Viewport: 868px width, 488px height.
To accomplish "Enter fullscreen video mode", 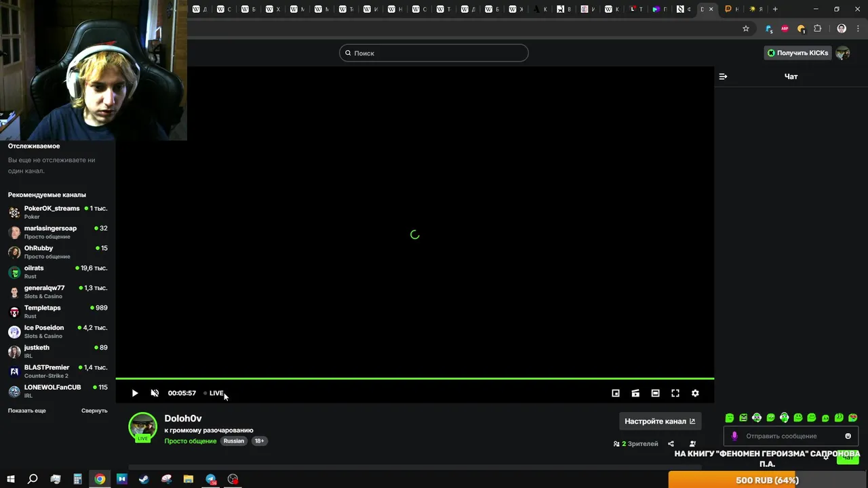I will click(675, 393).
